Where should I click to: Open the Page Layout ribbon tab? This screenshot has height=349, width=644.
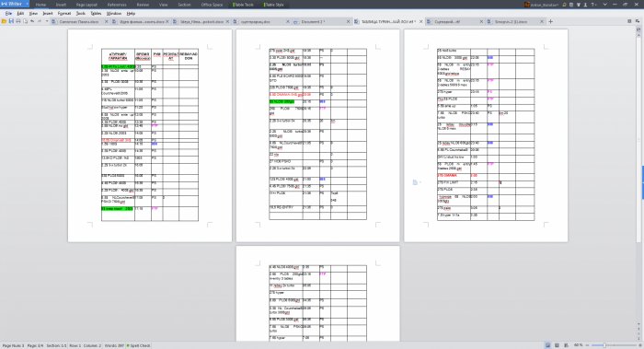pyautogui.click(x=86, y=5)
